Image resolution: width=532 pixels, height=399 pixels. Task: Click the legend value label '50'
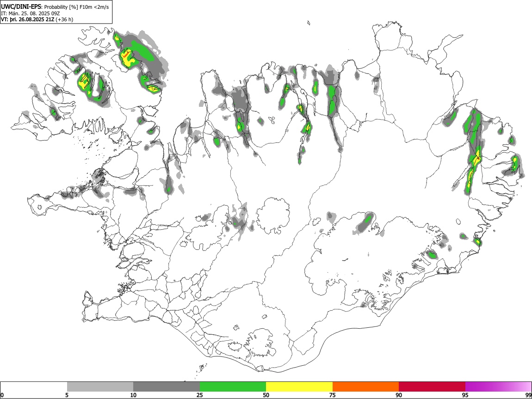click(266, 395)
